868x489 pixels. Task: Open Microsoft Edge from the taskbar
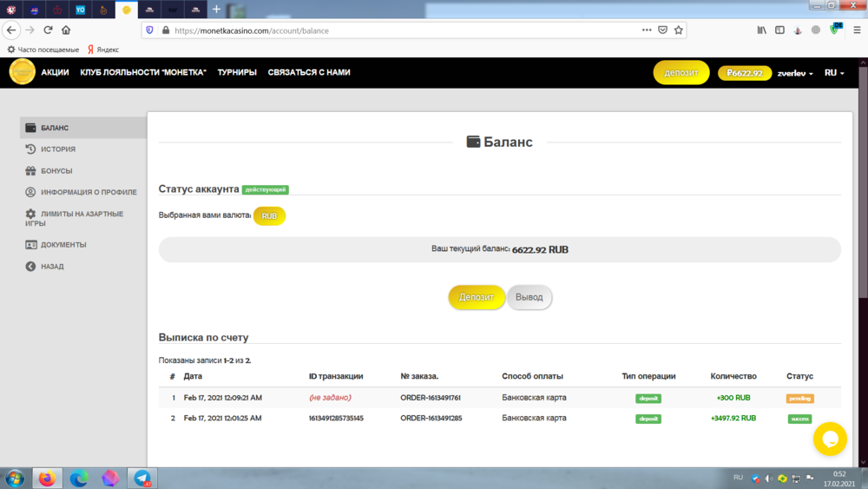79,478
